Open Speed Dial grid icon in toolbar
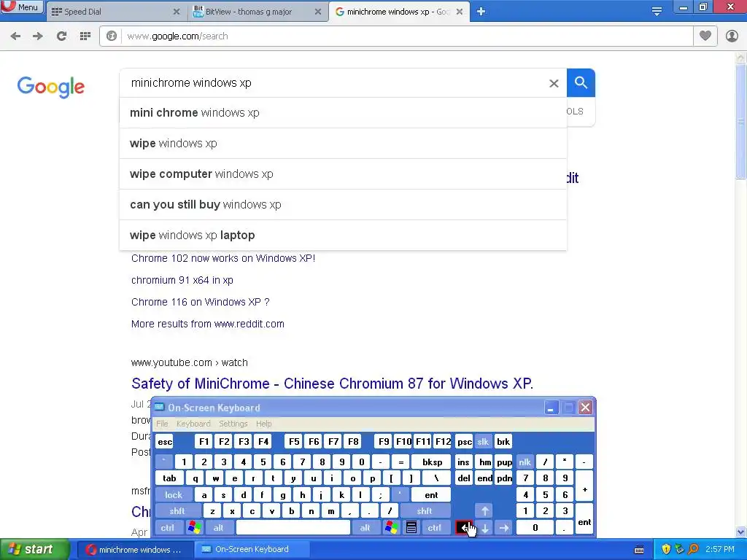The height and width of the screenshot is (560, 747). (85, 36)
